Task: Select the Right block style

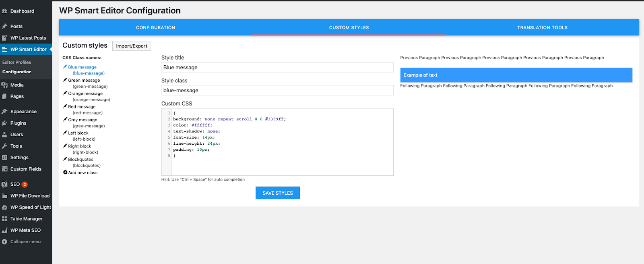Action: click(x=80, y=146)
